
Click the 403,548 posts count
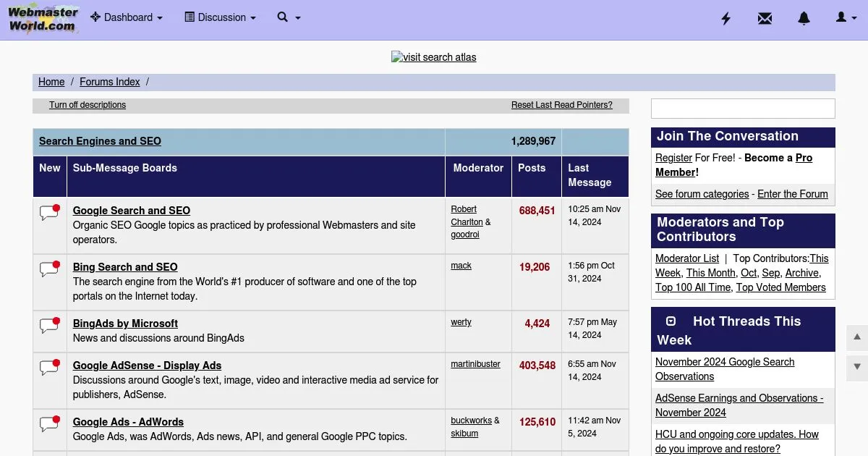pyautogui.click(x=537, y=366)
